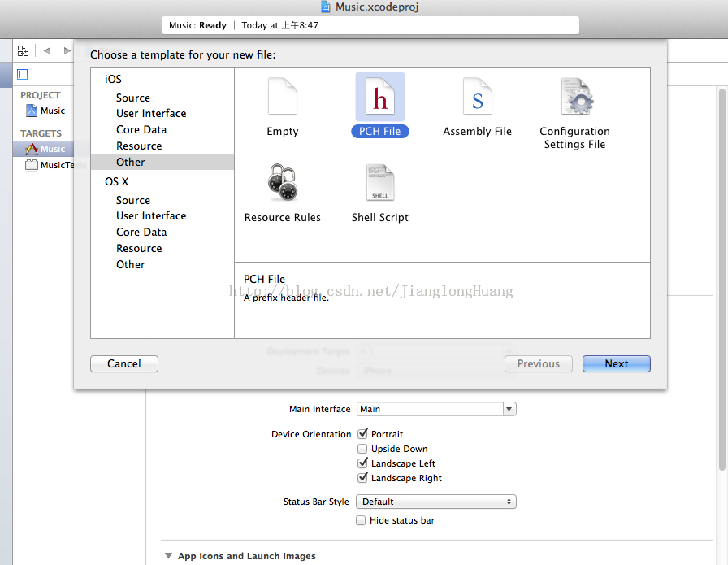Click the Music: Ready activity status bar
The width and height of the screenshot is (728, 565).
click(x=370, y=25)
